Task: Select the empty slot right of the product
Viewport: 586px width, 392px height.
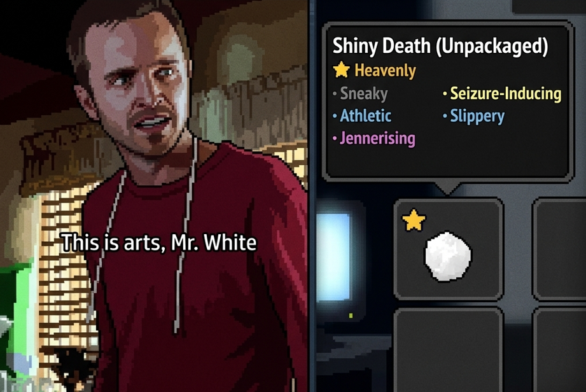Action: pos(559,249)
